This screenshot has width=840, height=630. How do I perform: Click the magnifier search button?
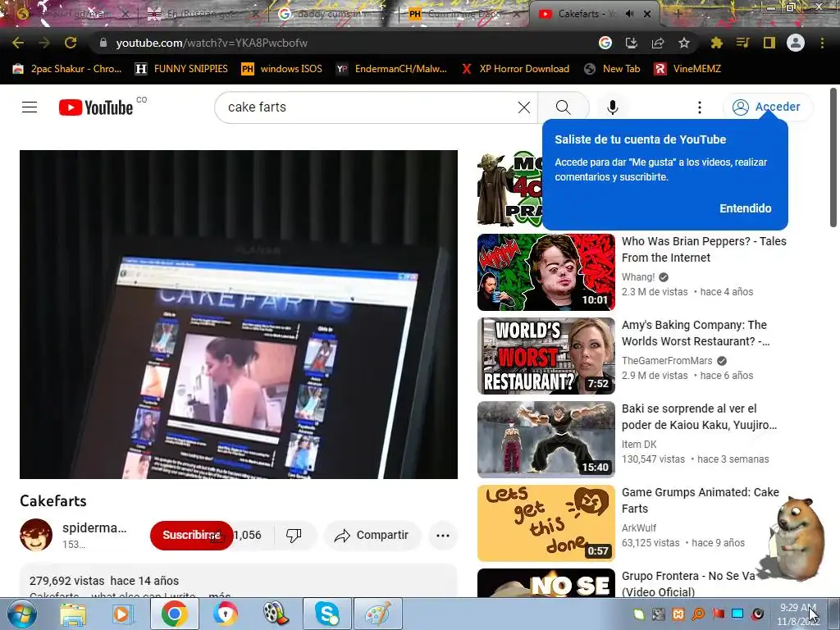563,107
